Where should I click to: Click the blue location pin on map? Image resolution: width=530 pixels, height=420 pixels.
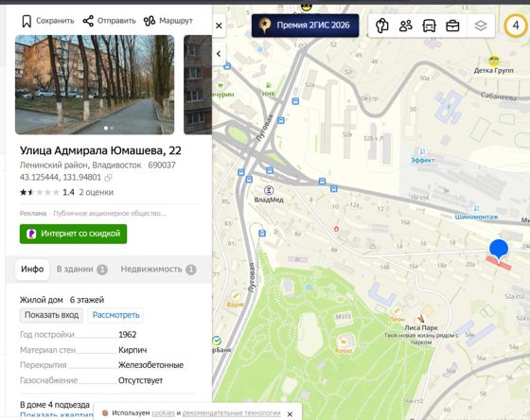click(x=499, y=250)
